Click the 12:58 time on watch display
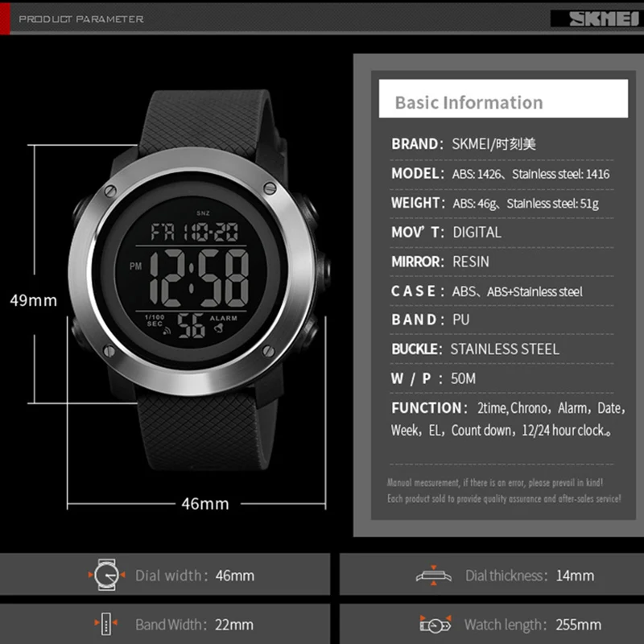 (x=199, y=278)
